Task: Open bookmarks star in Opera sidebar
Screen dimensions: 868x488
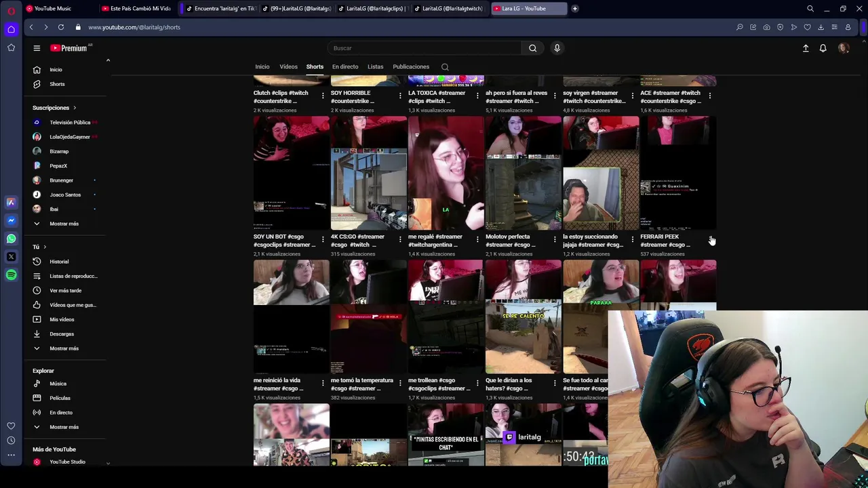Action: click(11, 47)
